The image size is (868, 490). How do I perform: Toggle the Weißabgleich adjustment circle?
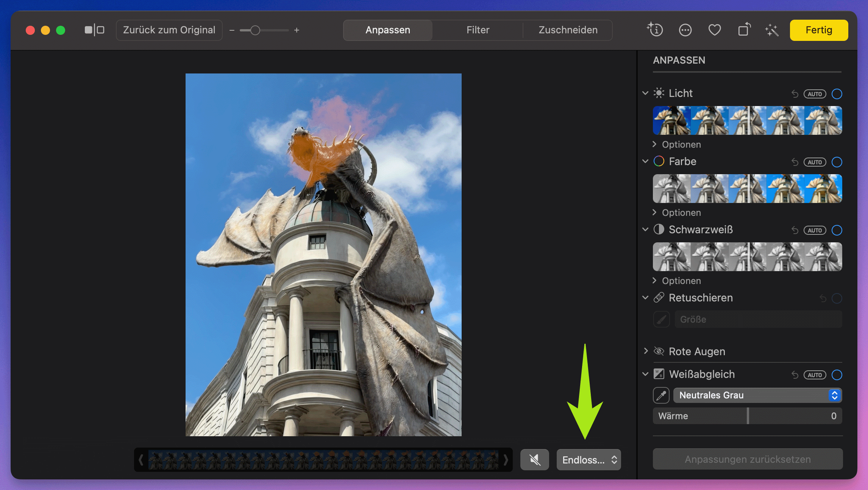click(x=837, y=375)
